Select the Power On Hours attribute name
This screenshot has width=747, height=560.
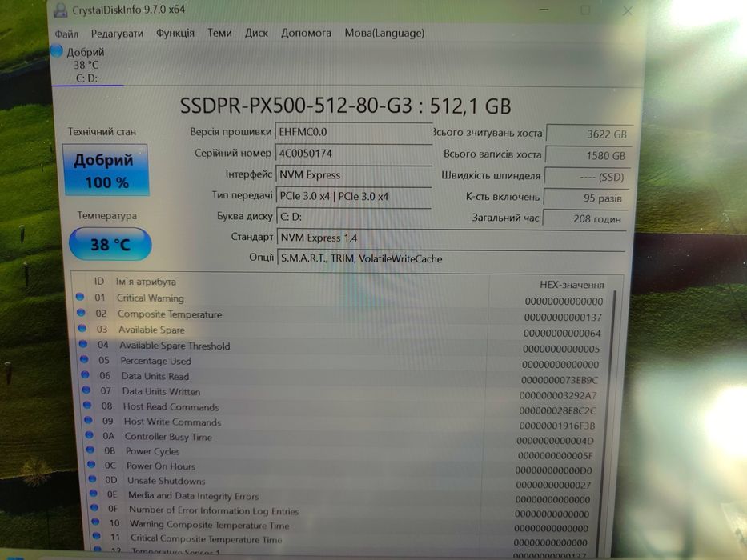click(161, 466)
